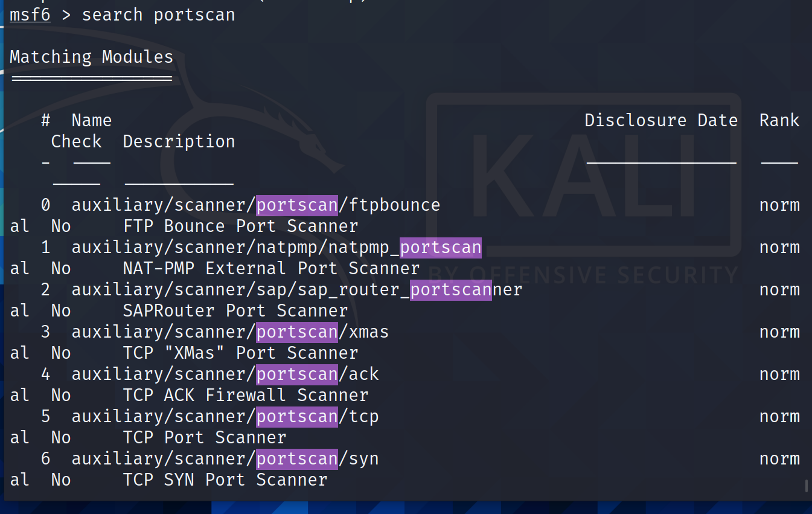
Task: Click the Rank column header
Action: [779, 120]
